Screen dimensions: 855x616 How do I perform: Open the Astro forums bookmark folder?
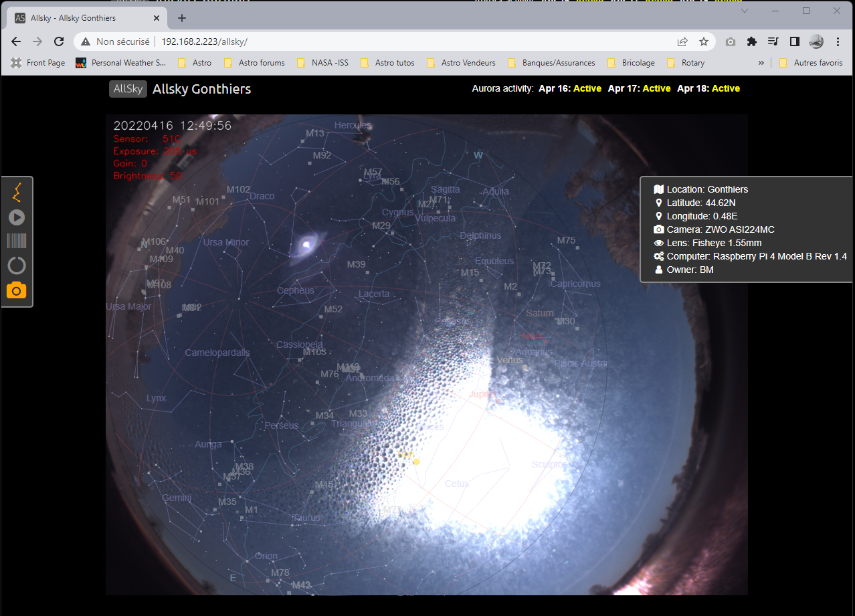click(x=255, y=63)
